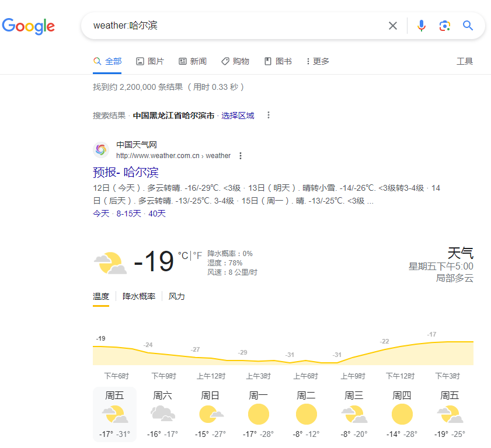The width and height of the screenshot is (491, 448).
Task: Expand the 更多 search filters menu
Action: [318, 61]
